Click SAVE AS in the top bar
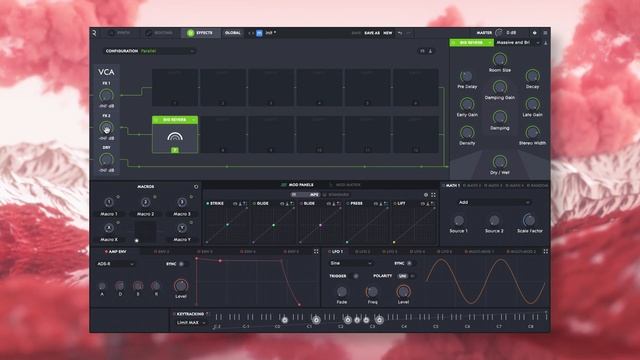This screenshot has height=360, width=640. 371,33
